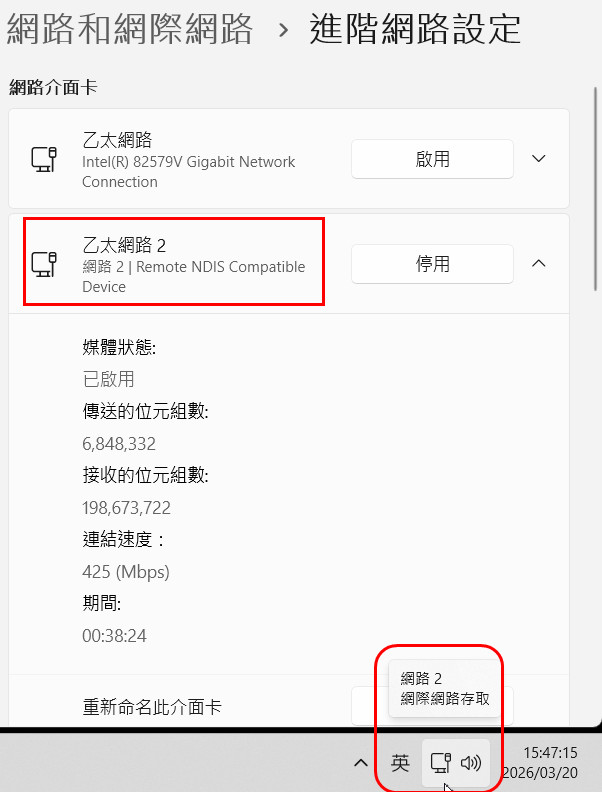Go back to 網路和網際網路 breadcrumb

point(130,29)
